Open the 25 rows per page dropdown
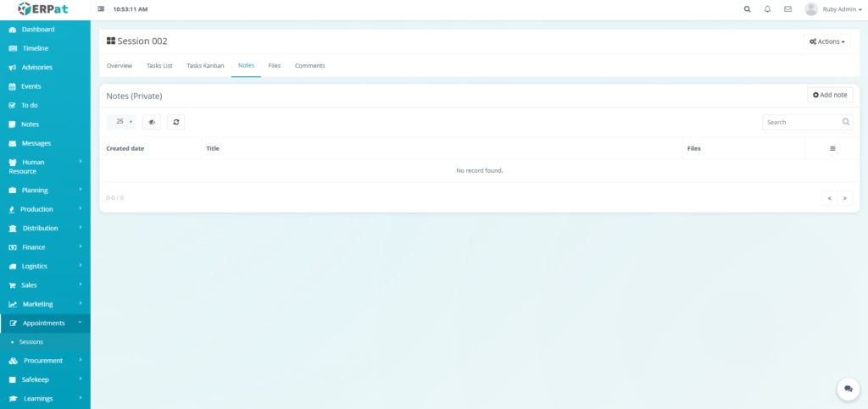Screen dimensions: 868x409 [121, 122]
